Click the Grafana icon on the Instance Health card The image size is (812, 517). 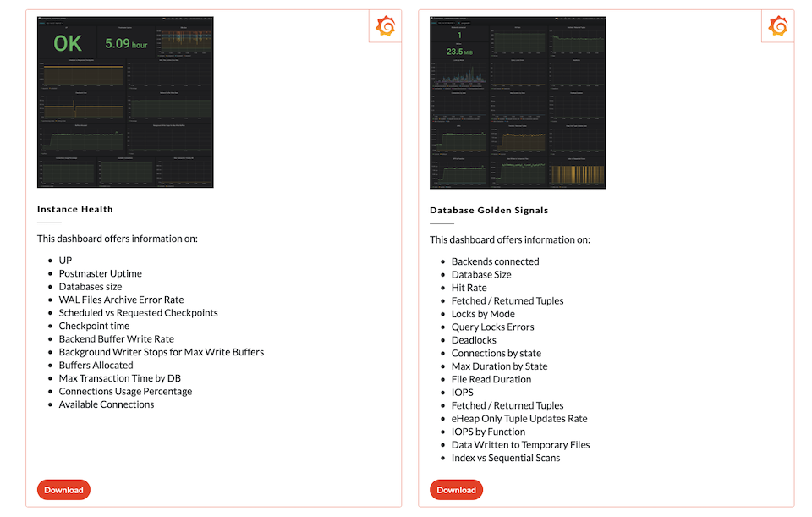tap(386, 26)
